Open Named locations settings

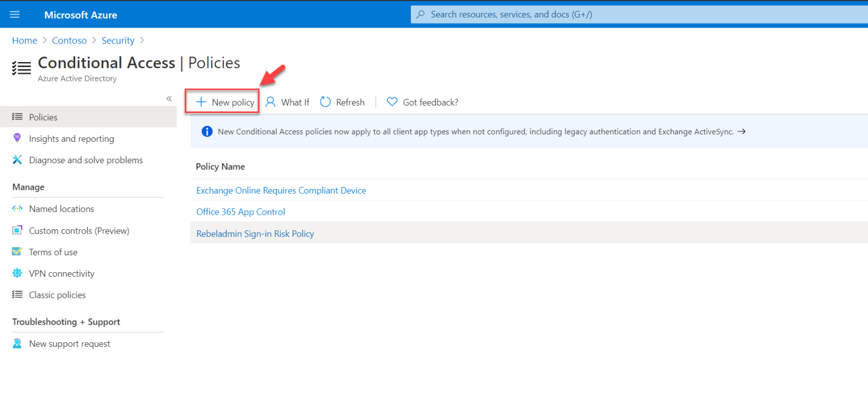coord(61,208)
